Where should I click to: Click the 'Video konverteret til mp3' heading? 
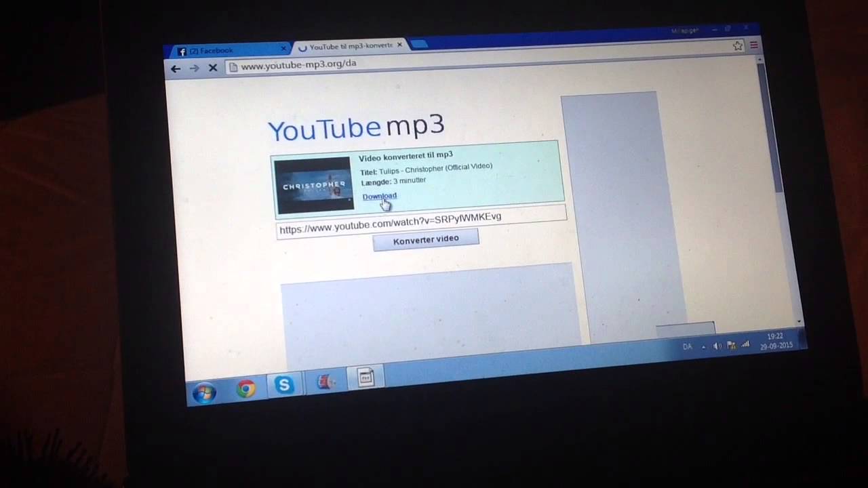click(406, 157)
